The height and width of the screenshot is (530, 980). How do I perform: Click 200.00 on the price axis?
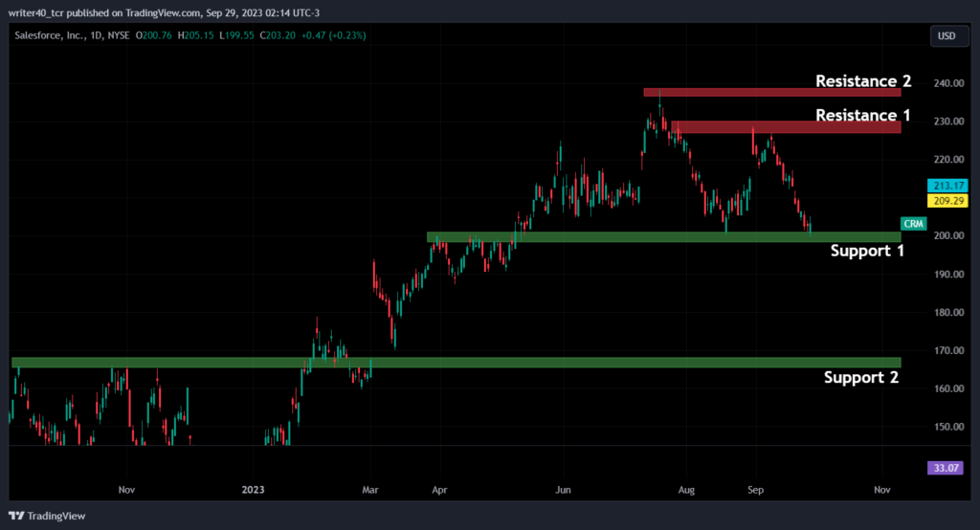(948, 235)
